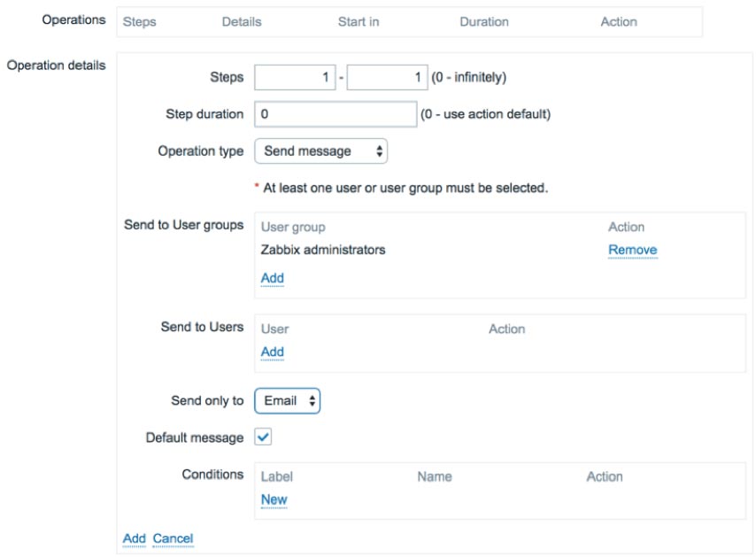Click the first Steps input field
Viewport: 756px width, 557px height.
click(295, 77)
